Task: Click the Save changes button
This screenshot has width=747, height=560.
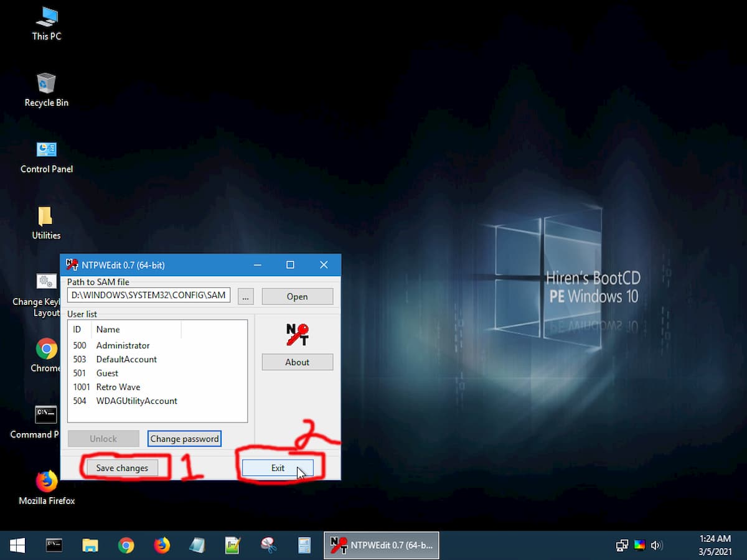Action: click(122, 468)
